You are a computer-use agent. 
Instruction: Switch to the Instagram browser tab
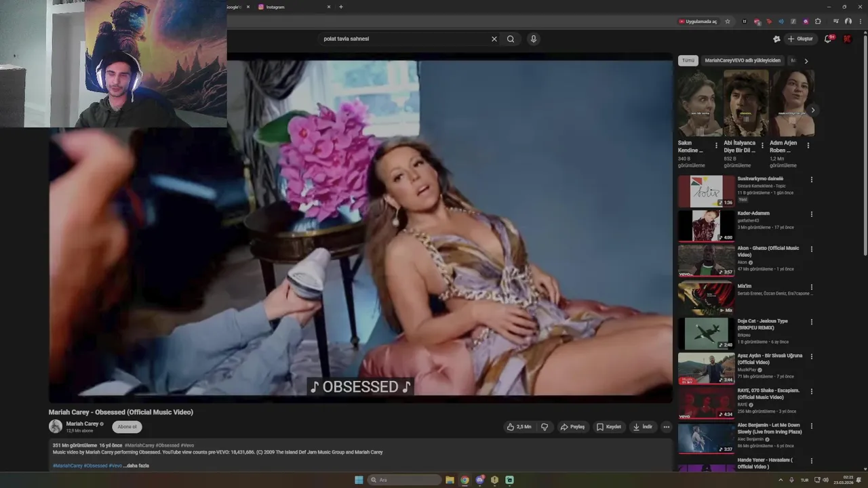(292, 7)
